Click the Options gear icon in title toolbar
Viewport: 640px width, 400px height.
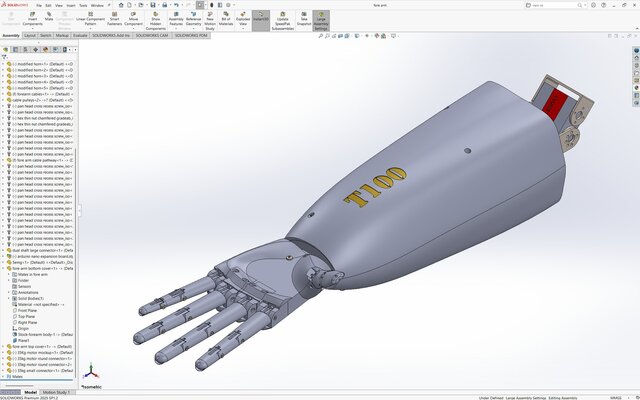[x=228, y=5]
